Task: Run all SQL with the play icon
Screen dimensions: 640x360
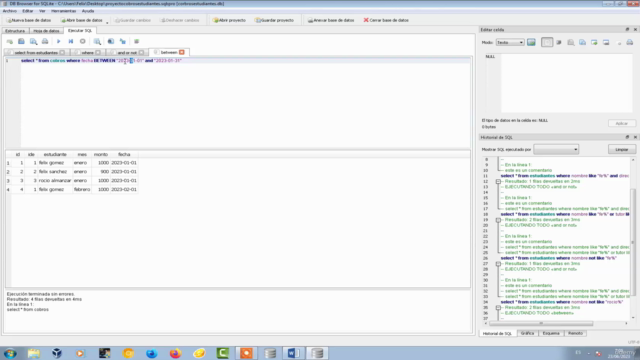Action: pos(58,42)
